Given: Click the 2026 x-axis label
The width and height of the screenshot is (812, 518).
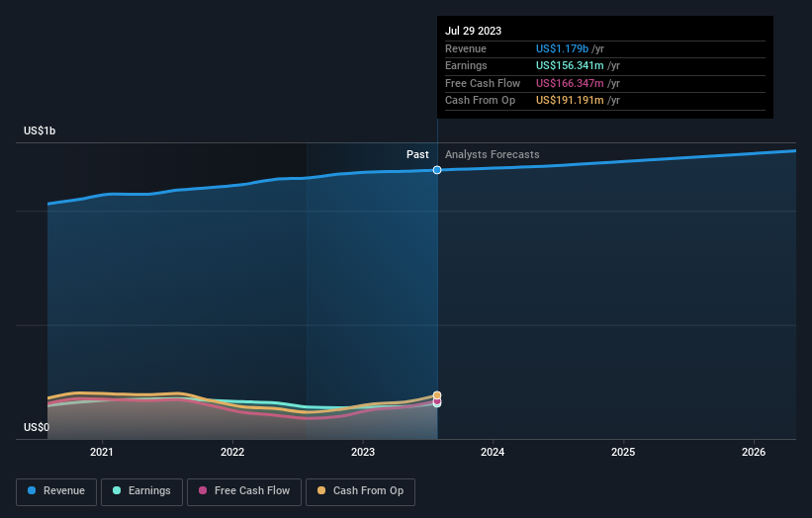Looking at the screenshot, I should [x=754, y=452].
